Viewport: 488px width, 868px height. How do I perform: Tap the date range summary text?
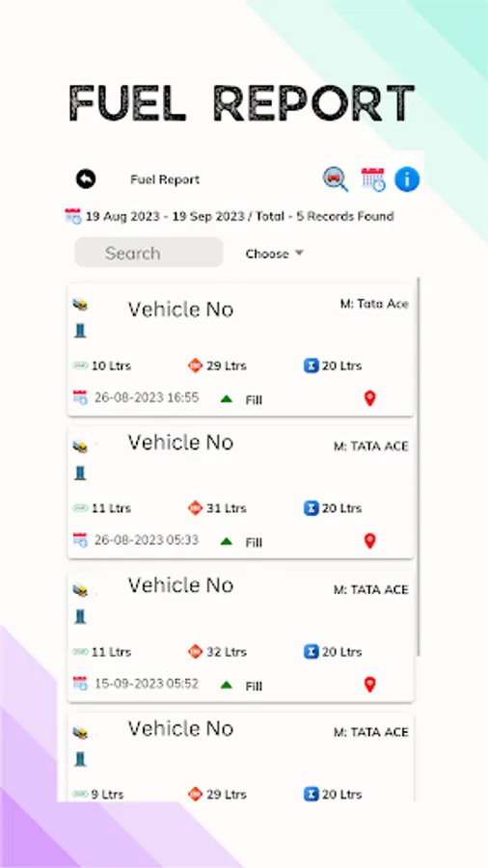coord(239,216)
